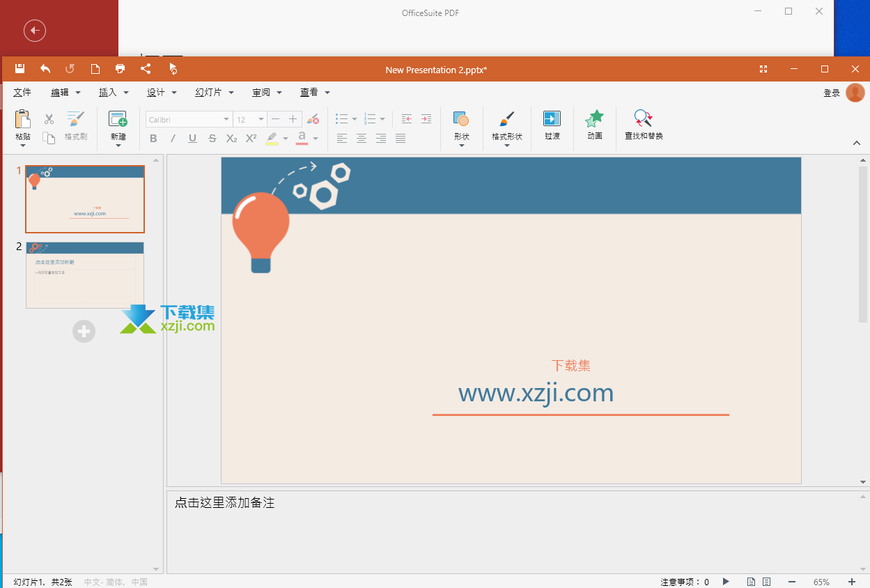Open the Slide (幻灯片) menu
Image resolution: width=870 pixels, height=588 pixels.
coord(215,93)
